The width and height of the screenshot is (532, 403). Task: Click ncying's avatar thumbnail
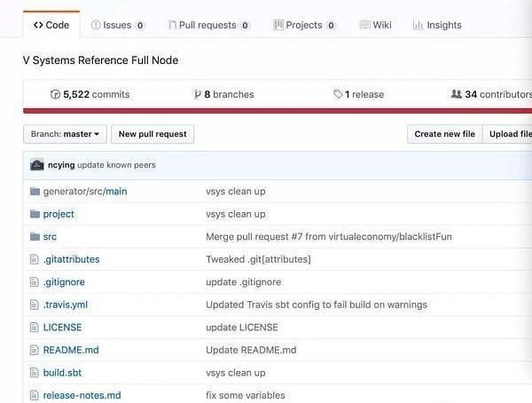tap(37, 165)
